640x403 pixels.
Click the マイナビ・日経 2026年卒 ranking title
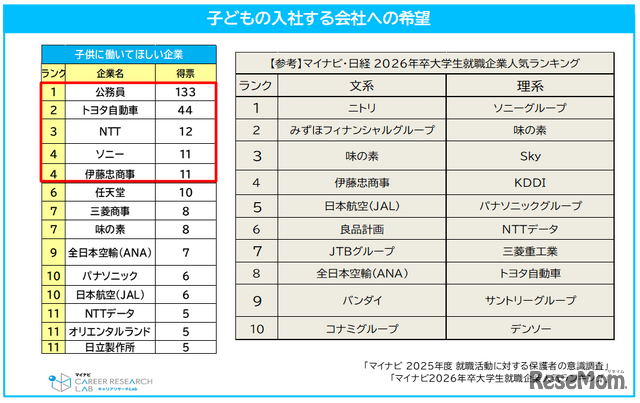pos(424,63)
